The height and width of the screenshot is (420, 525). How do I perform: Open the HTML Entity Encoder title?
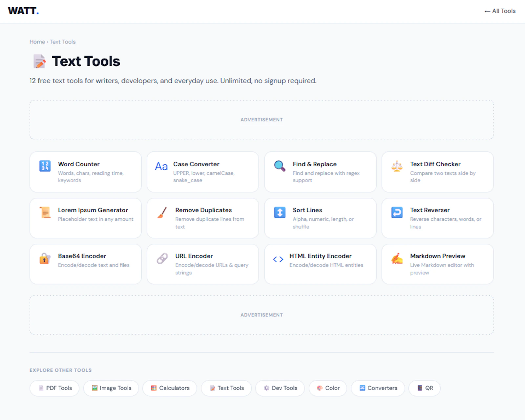coord(321,256)
